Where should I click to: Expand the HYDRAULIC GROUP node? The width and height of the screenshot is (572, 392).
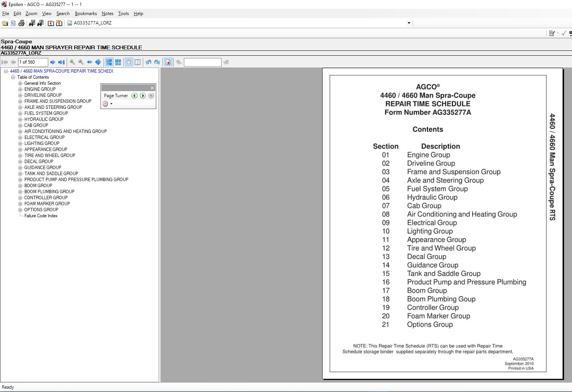(20, 119)
